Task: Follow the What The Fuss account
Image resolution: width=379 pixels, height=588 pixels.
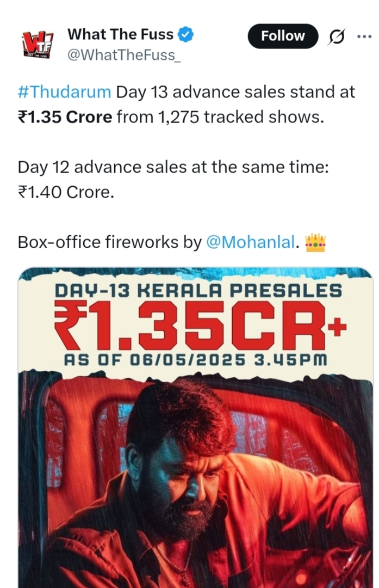Action: tap(283, 36)
